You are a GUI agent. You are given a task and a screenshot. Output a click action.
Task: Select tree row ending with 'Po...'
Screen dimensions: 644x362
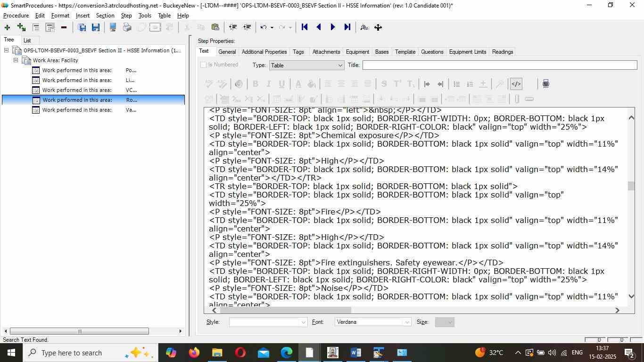click(x=93, y=70)
